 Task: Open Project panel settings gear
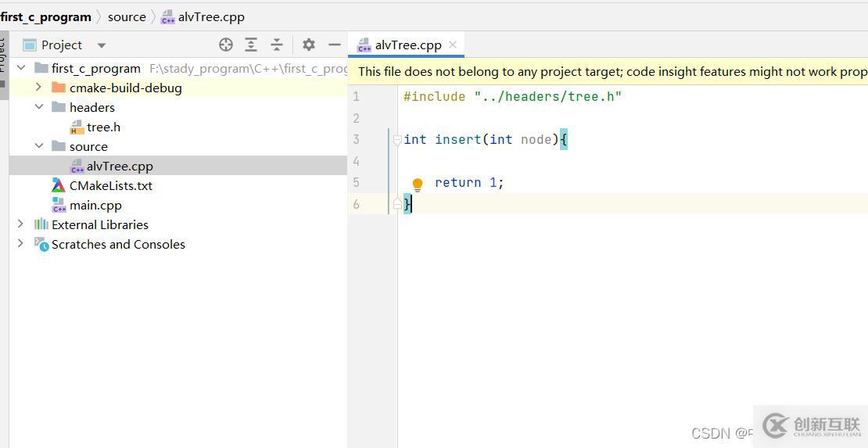[x=309, y=45]
